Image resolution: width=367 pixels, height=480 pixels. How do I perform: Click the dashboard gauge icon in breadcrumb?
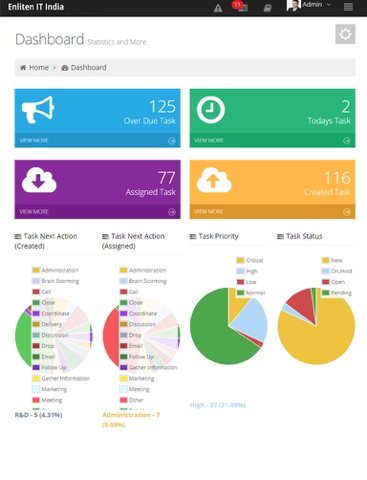point(65,68)
